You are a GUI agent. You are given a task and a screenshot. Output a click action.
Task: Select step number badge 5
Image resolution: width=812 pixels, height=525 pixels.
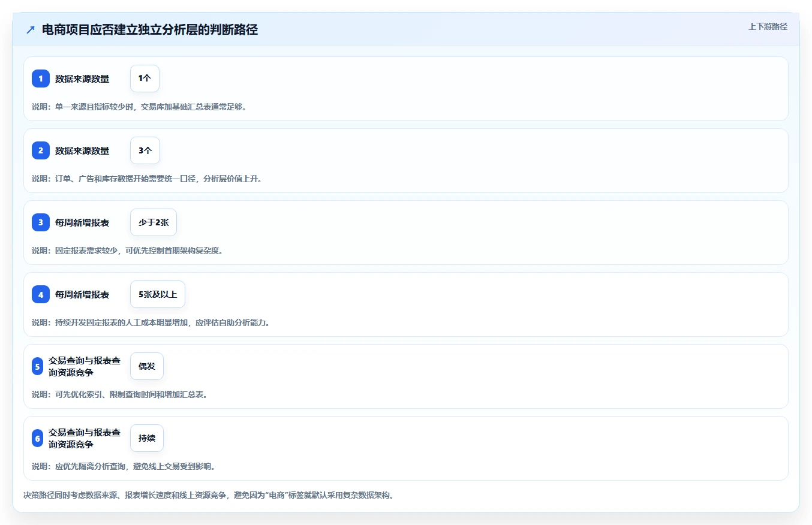pos(37,366)
